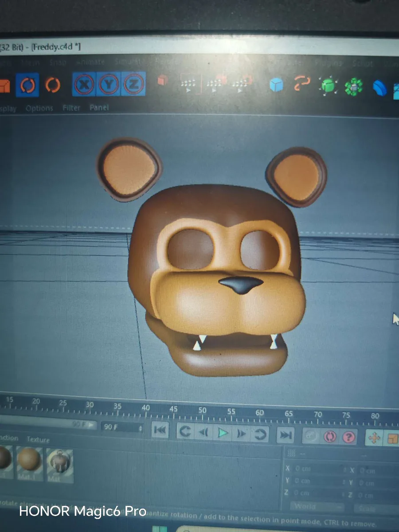This screenshot has height=532, width=399.
Task: Toggle the X axis lock
Action: click(x=84, y=84)
